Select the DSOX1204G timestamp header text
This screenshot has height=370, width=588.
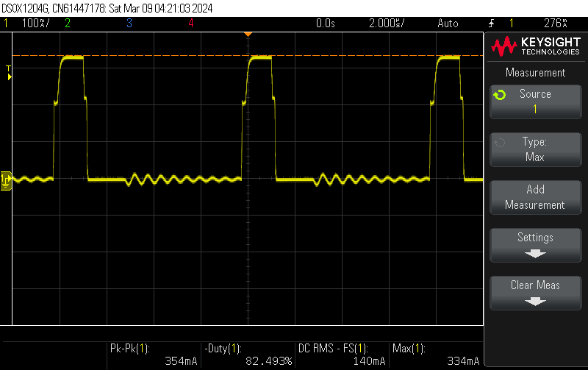pyautogui.click(x=107, y=8)
